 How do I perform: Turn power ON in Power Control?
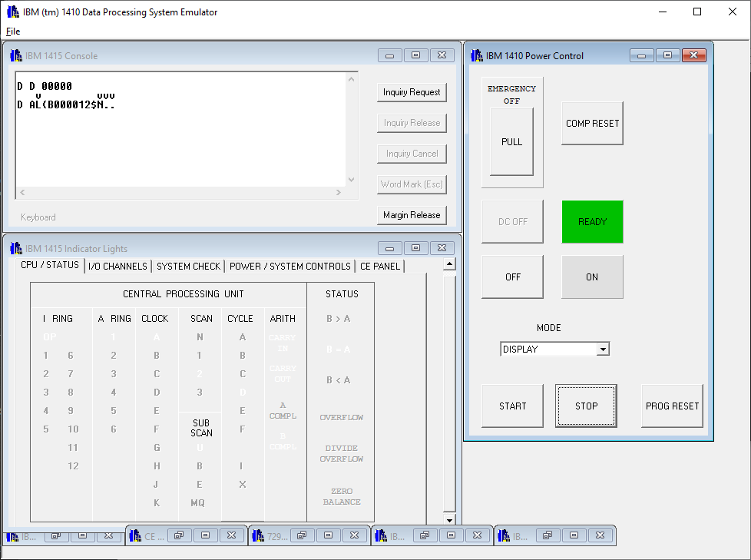coord(593,277)
